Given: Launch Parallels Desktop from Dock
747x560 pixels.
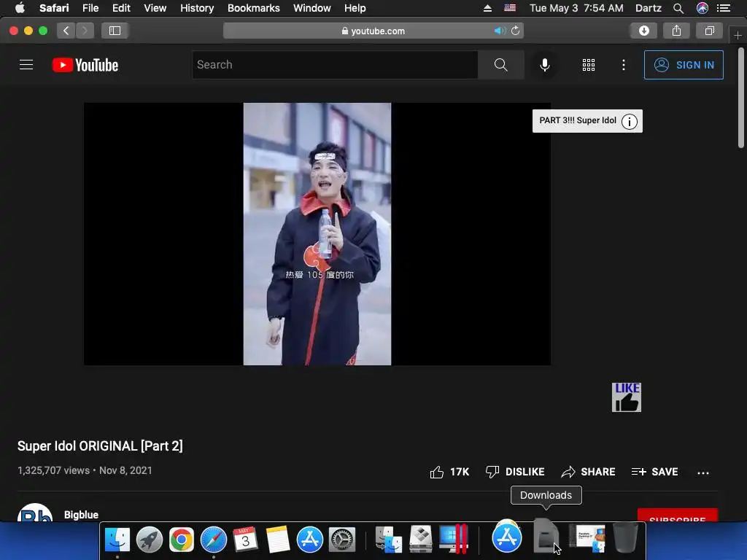Looking at the screenshot, I should [x=453, y=539].
